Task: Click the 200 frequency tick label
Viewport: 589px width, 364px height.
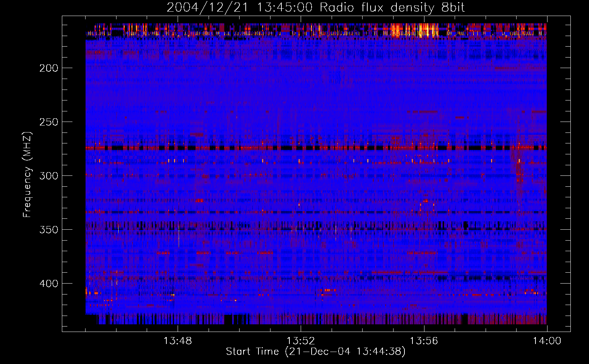Action: point(49,68)
